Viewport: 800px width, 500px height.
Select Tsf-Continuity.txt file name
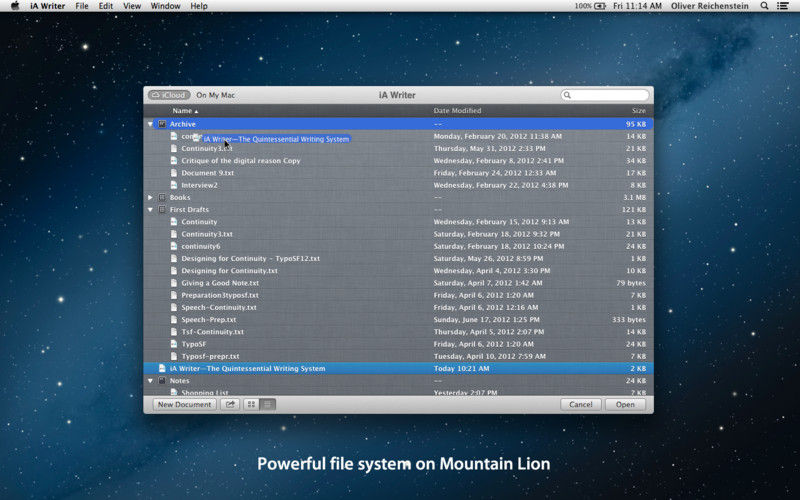point(212,332)
